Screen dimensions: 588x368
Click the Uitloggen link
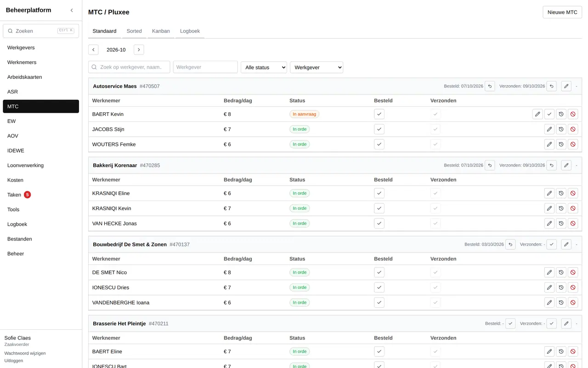point(14,361)
